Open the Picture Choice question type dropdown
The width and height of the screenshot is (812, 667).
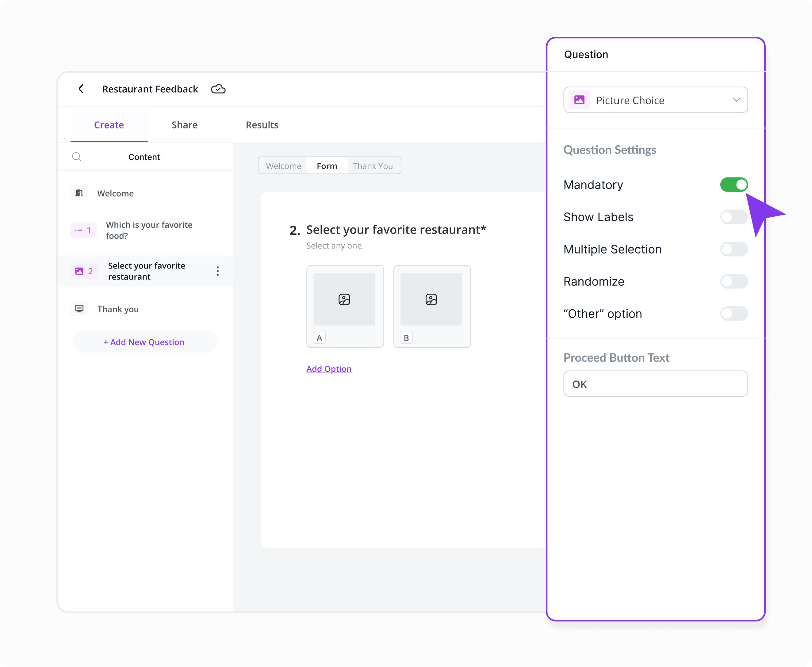[655, 100]
